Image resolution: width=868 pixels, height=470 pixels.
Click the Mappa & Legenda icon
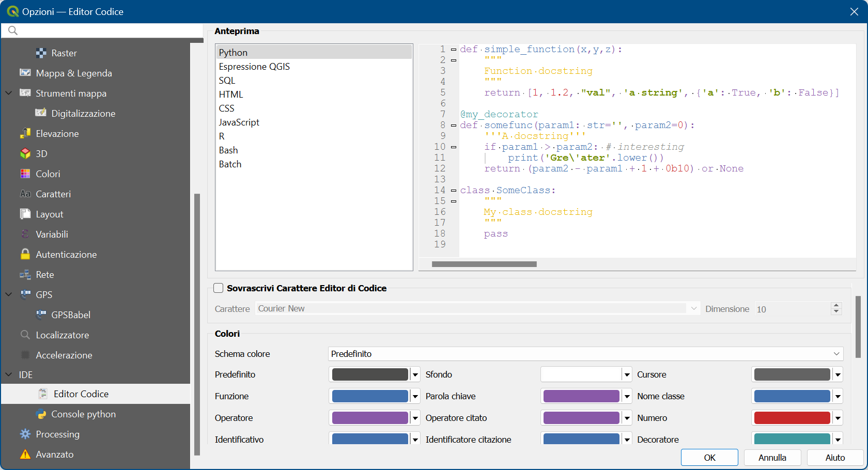[x=25, y=73]
